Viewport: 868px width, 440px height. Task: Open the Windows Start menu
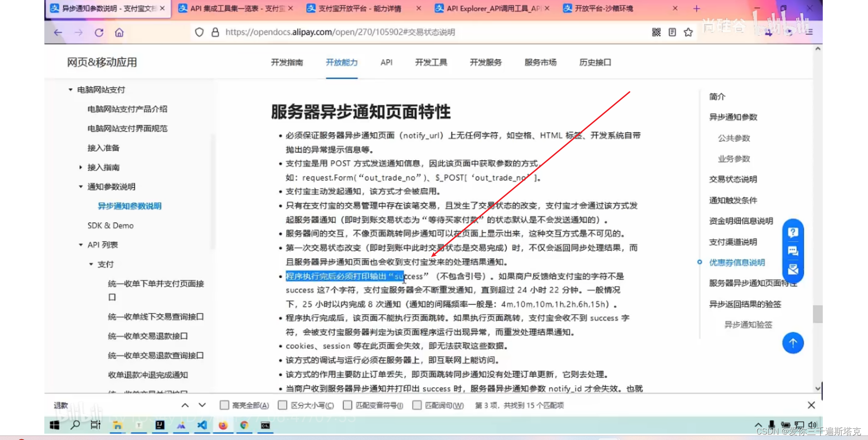point(55,425)
